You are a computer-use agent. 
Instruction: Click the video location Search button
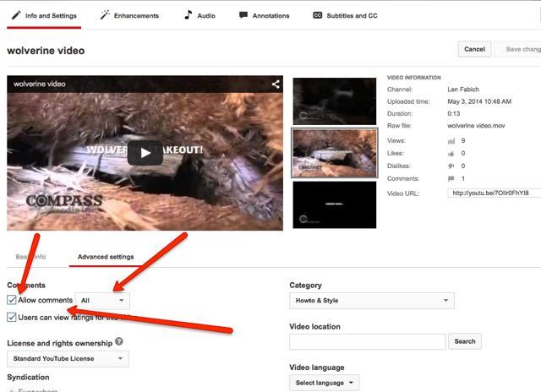point(465,341)
